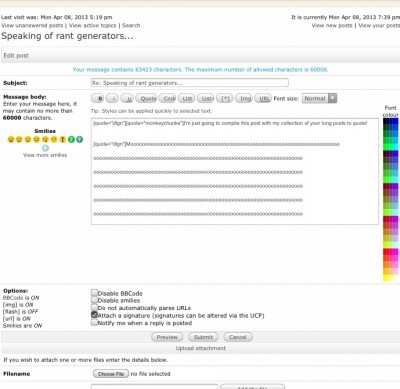The height and width of the screenshot is (389, 400).
Task: Submit the edited post
Action: [x=203, y=337]
